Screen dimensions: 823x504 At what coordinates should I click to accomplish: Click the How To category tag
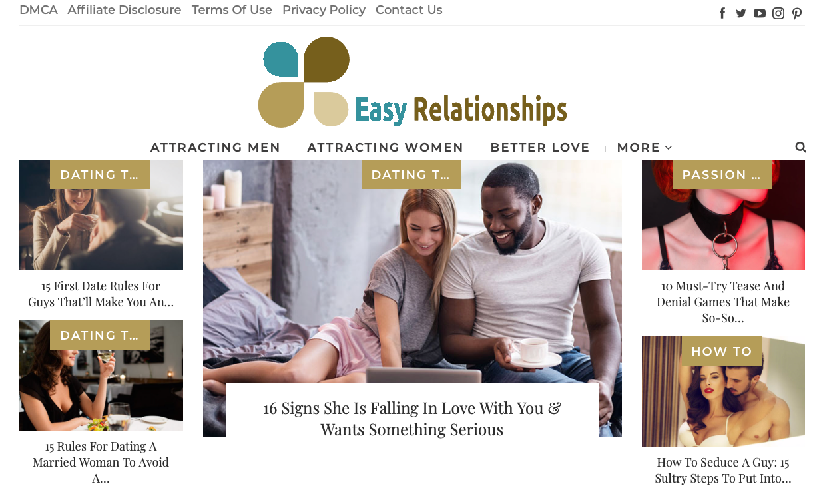(x=722, y=351)
